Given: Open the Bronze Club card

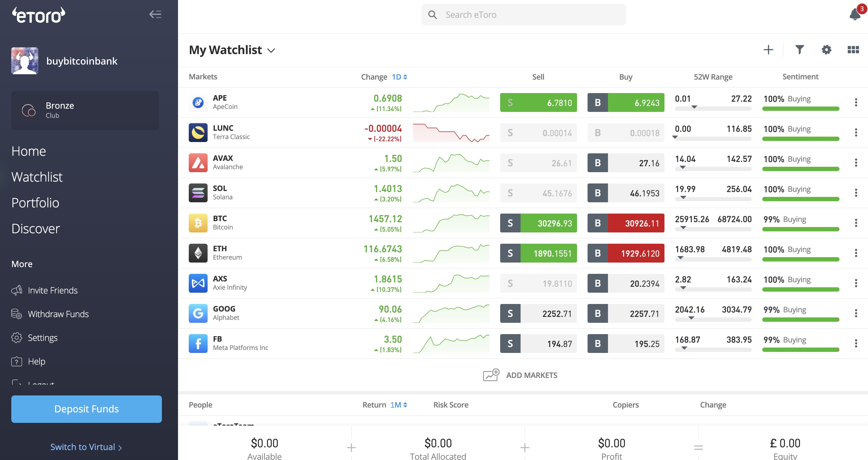Looking at the screenshot, I should tap(85, 110).
